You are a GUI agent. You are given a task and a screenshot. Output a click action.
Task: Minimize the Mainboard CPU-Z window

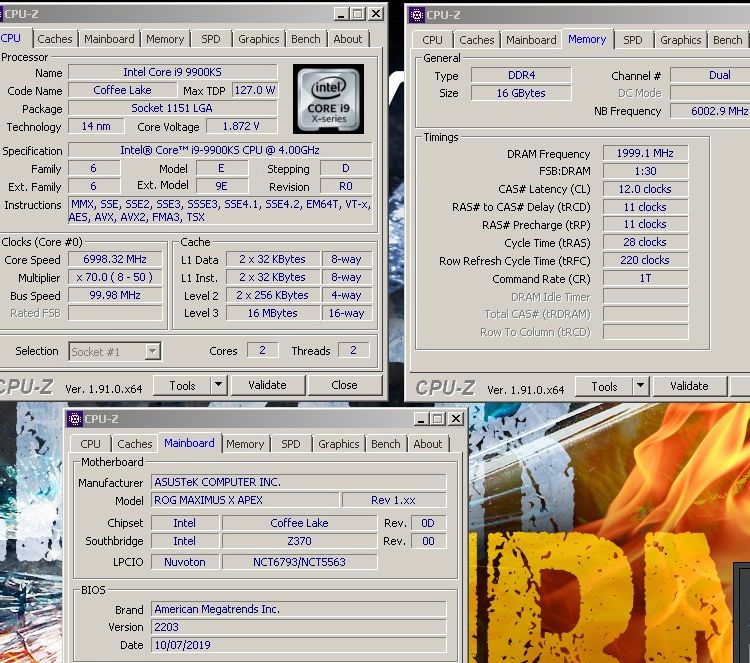point(420,419)
